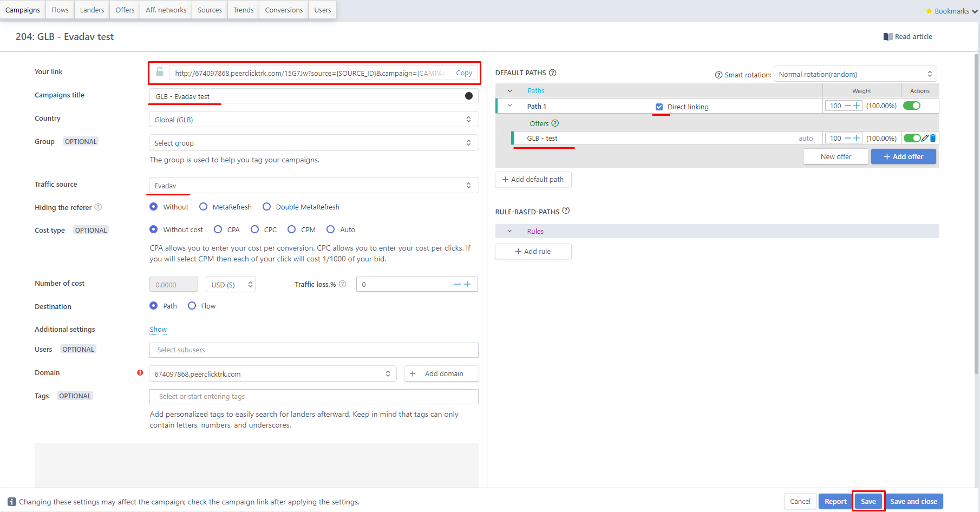Viewport: 980px width, 512px height.
Task: Open the Select group dropdown
Action: coord(314,143)
